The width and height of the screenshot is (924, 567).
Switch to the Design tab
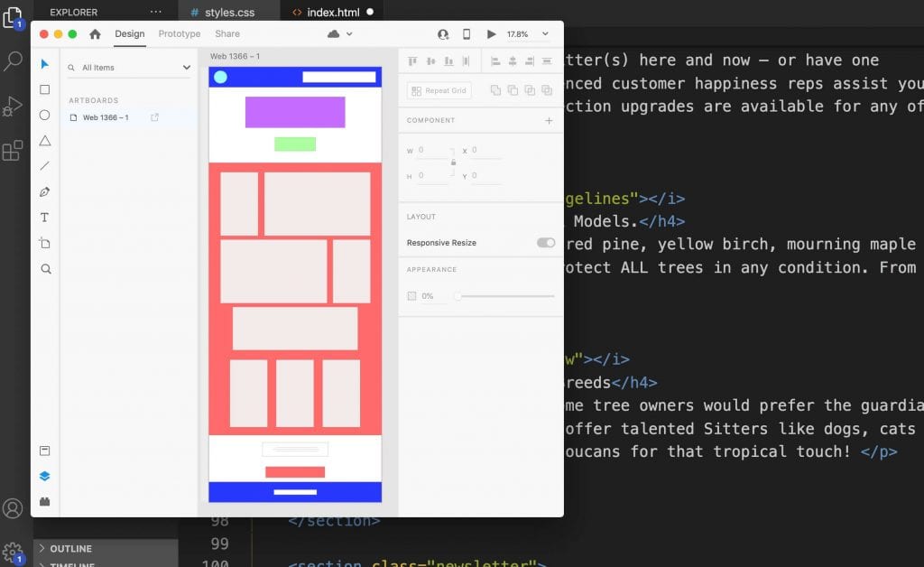coord(130,34)
